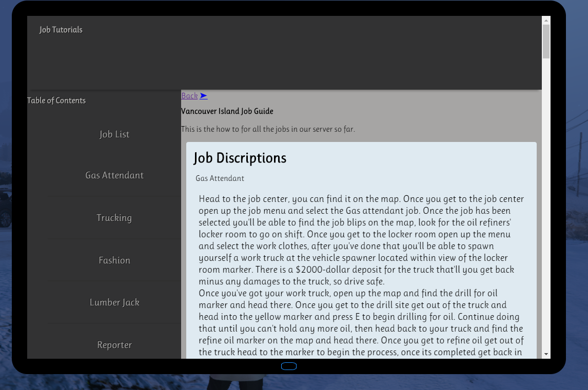
Task: Open the Trucking tutorial section
Action: click(114, 218)
